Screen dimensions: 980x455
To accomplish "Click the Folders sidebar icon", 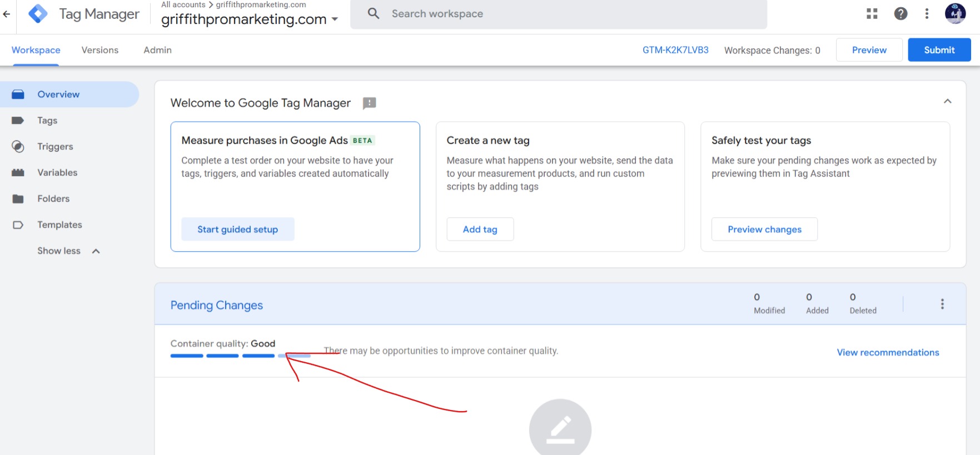I will click(18, 199).
